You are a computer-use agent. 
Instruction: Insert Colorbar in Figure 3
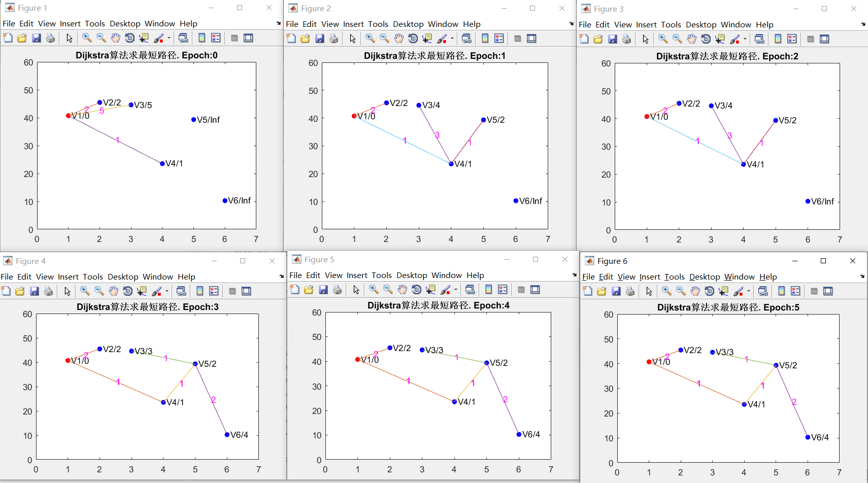pos(778,39)
